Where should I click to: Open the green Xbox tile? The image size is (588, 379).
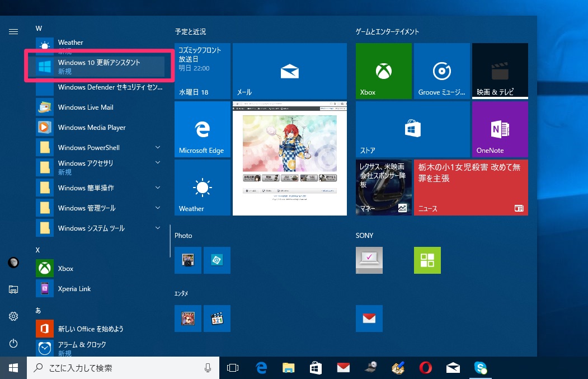[384, 71]
